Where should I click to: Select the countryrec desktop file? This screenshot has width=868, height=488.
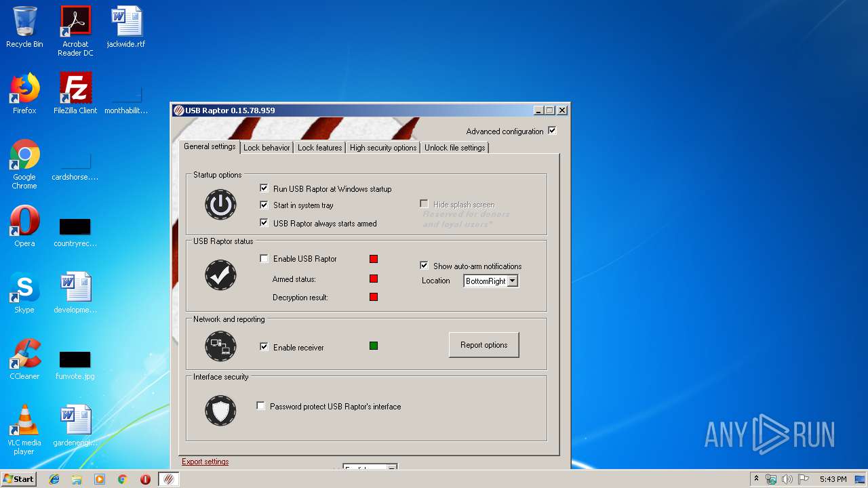75,232
